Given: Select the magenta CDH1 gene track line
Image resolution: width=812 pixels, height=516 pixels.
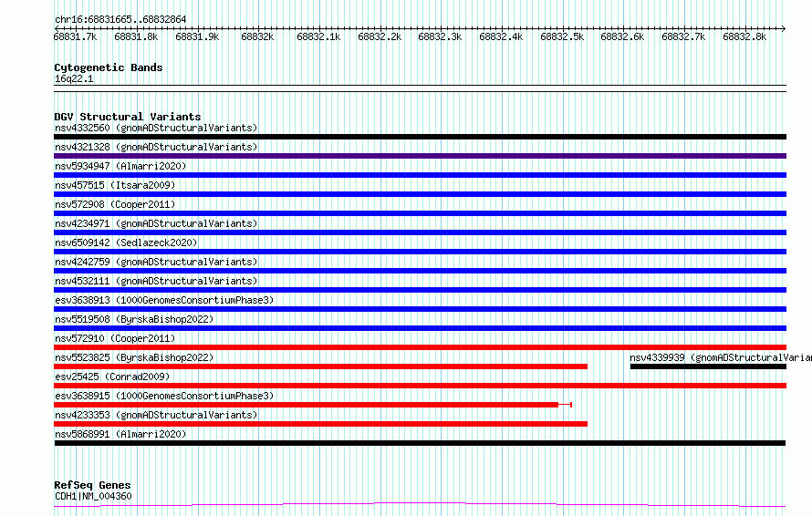Looking at the screenshot, I should point(420,504).
